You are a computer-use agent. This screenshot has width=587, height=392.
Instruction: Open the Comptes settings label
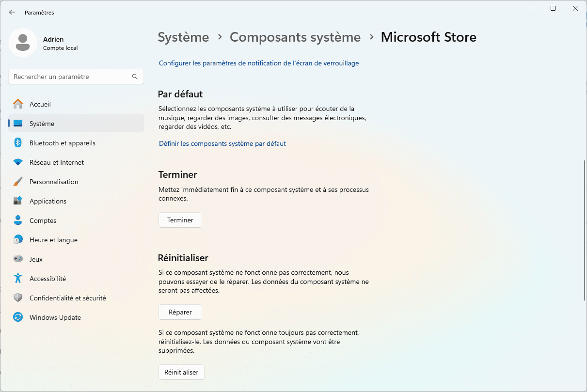[x=43, y=220]
